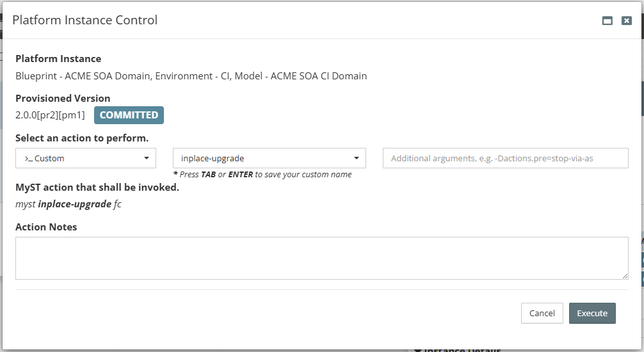
Task: Click the myst inplace-upgrade fc command text
Action: pyautogui.click(x=68, y=204)
